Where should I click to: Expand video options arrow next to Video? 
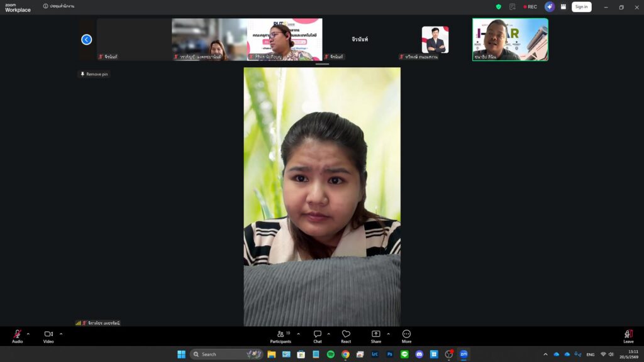coord(61,334)
